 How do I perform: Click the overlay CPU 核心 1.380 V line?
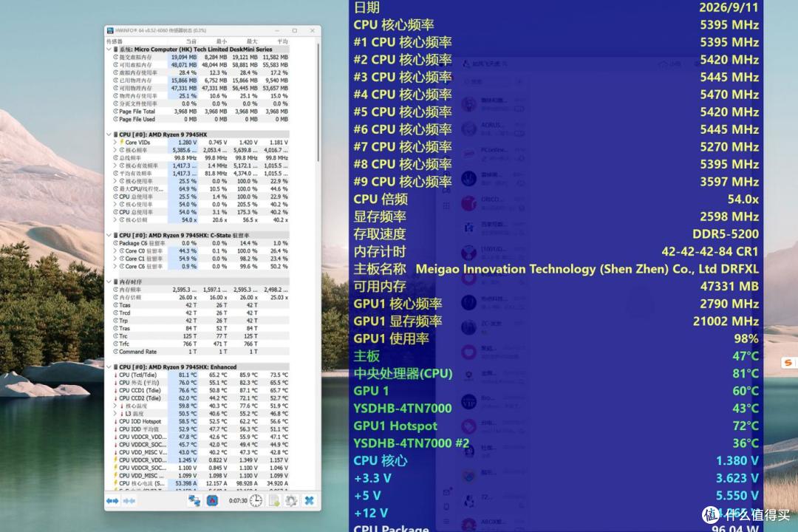556,460
